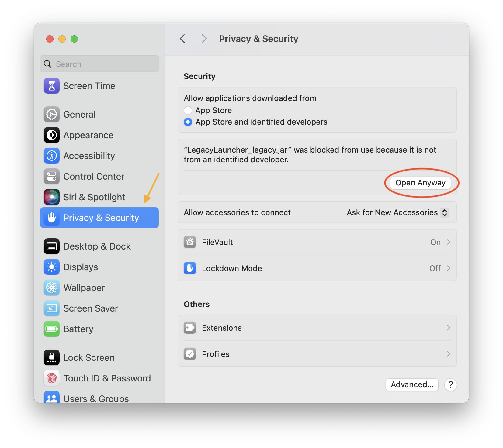Click the Extensions label
The image size is (503, 448).
tap(222, 328)
